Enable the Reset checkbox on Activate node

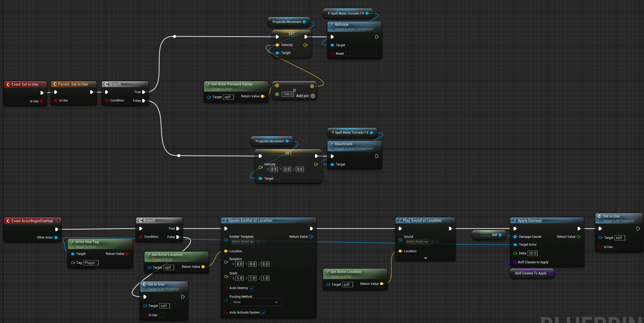click(347, 54)
